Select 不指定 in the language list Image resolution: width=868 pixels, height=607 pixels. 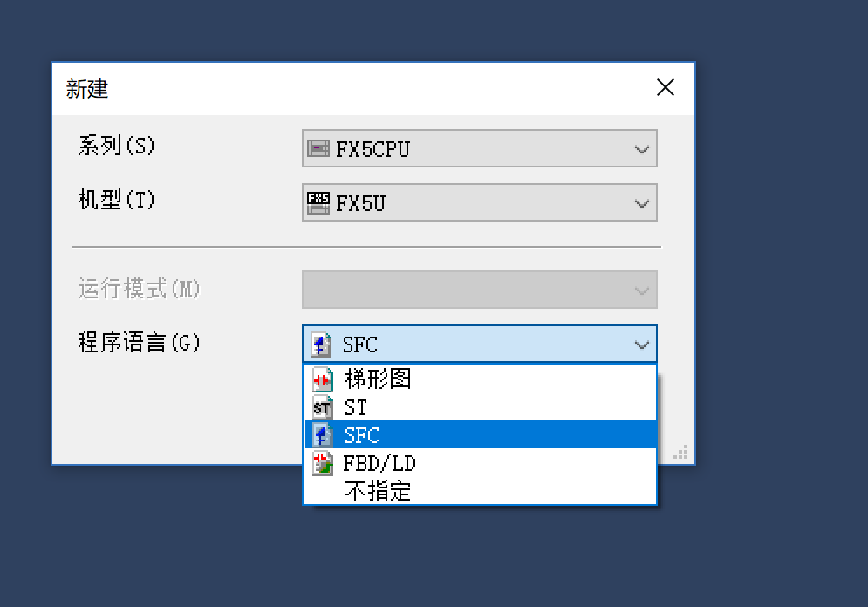[x=377, y=491]
